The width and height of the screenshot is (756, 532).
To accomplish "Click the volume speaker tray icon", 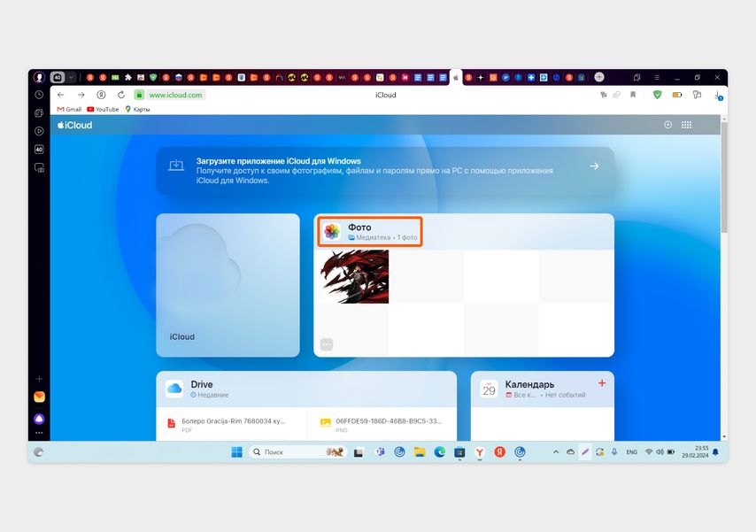I will [660, 452].
